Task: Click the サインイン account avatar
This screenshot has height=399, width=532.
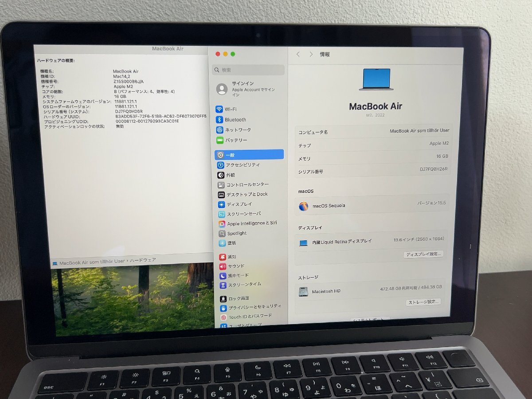Action: [x=222, y=89]
